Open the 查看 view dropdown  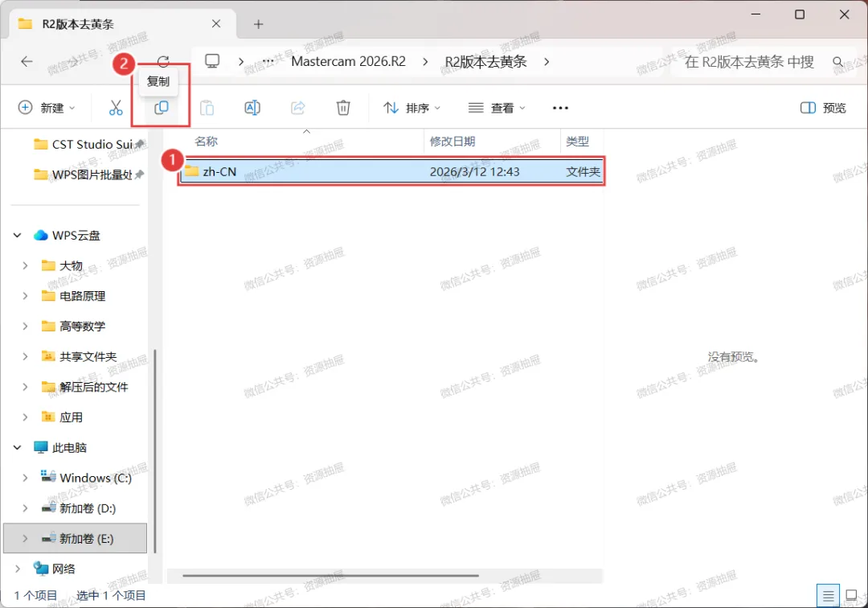pos(497,108)
